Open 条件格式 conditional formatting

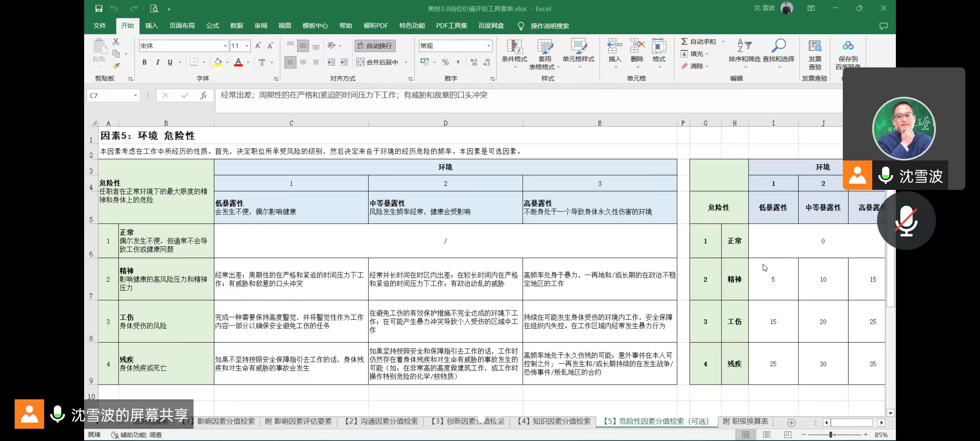pos(514,54)
